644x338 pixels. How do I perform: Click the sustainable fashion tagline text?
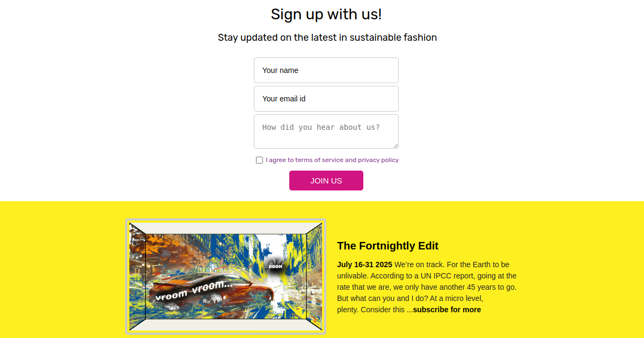(x=327, y=38)
